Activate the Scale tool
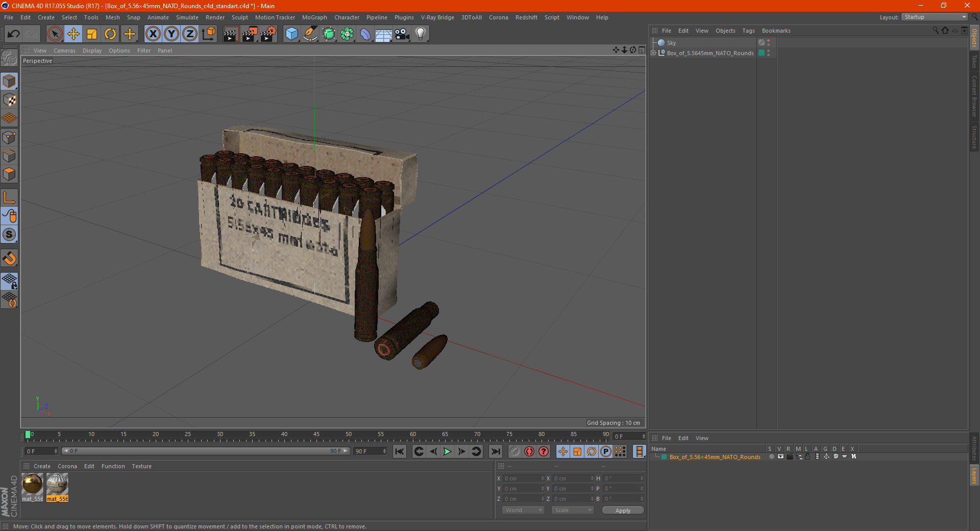 coord(92,34)
